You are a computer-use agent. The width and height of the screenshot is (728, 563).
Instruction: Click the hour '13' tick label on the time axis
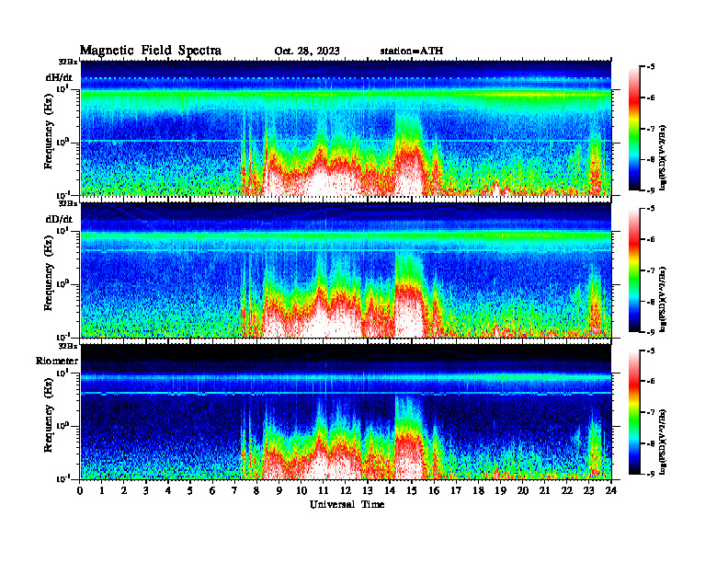point(368,491)
